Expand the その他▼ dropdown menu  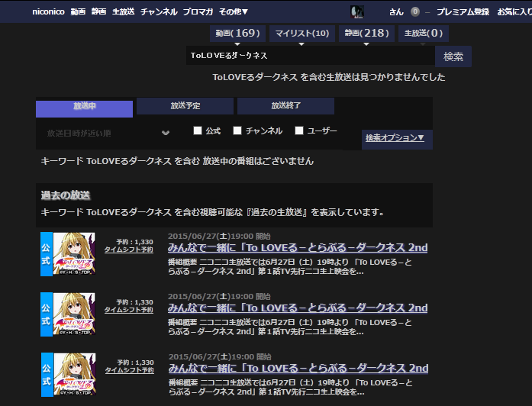coord(234,11)
